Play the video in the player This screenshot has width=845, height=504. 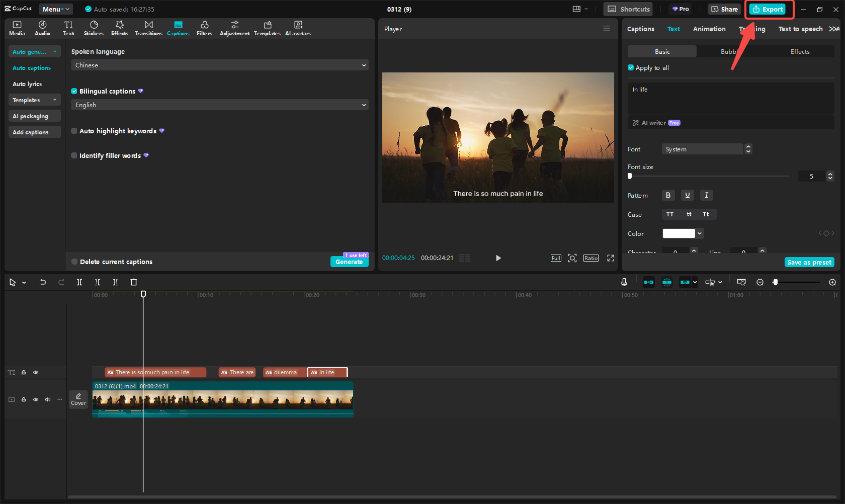[x=498, y=258]
